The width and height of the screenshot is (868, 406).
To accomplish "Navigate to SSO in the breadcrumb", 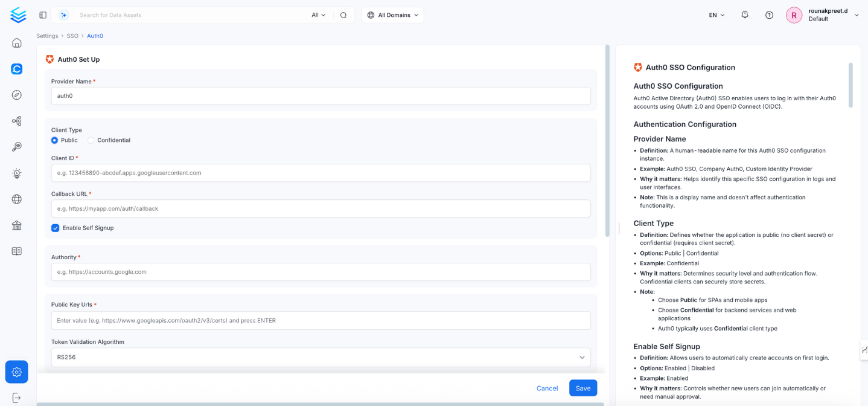I will click(x=72, y=36).
